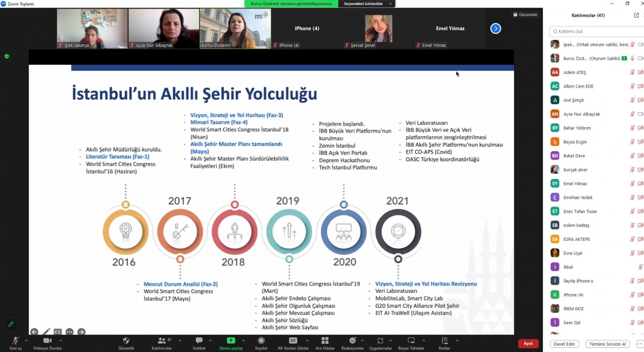
Task: Open the Beyaz Tahtalar whiteboard icon
Action: [x=411, y=341]
